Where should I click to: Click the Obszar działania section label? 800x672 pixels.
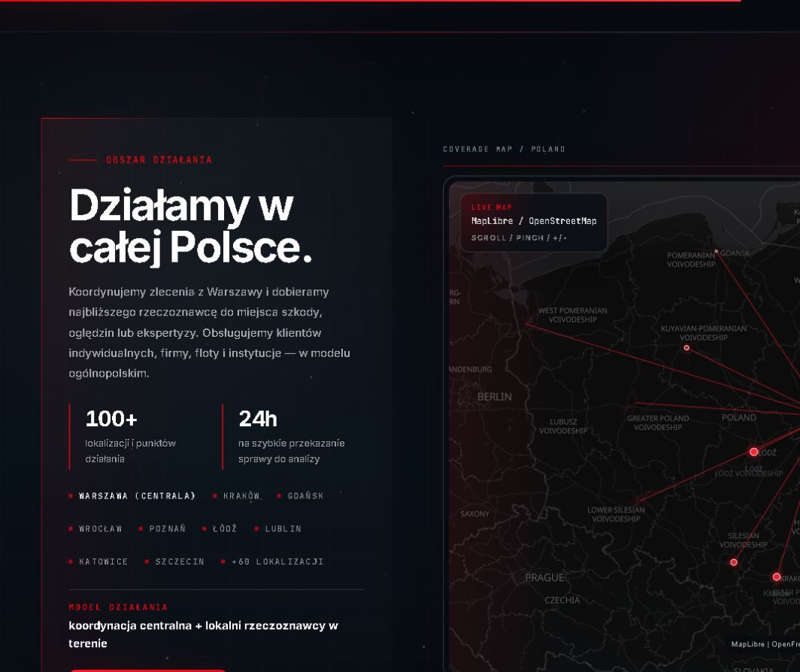[159, 159]
